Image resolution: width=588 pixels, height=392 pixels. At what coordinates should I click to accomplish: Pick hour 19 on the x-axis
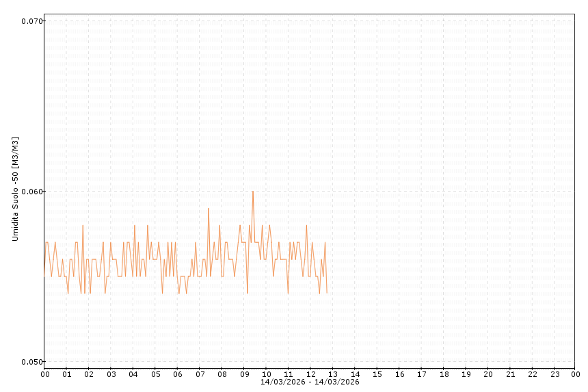466,374
